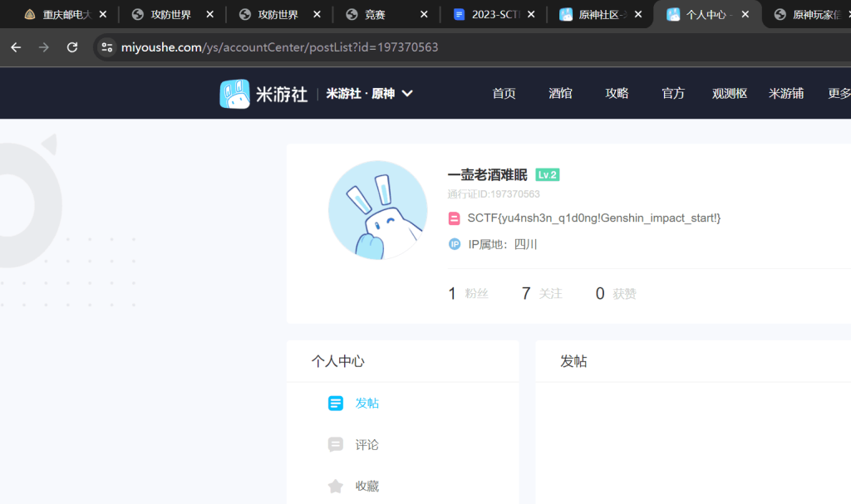The width and height of the screenshot is (851, 504).
Task: Click the browser back arrow
Action: pyautogui.click(x=16, y=47)
